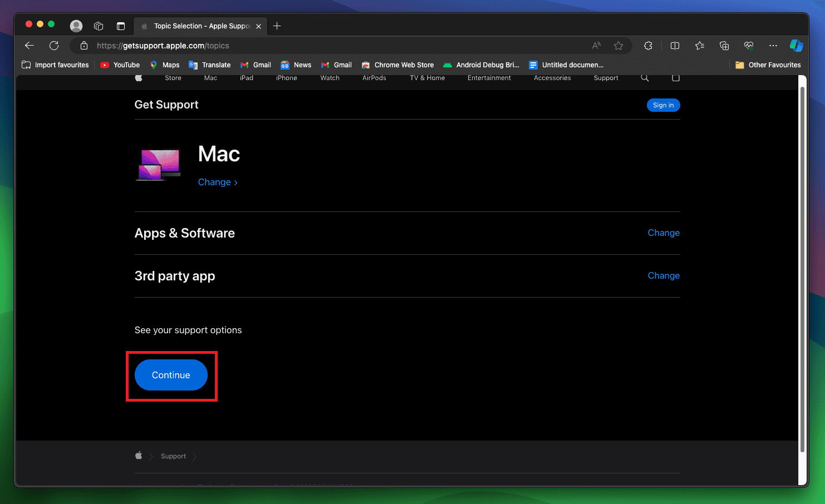The height and width of the screenshot is (504, 825).
Task: Select Accessories in Apple navigation
Action: (552, 78)
